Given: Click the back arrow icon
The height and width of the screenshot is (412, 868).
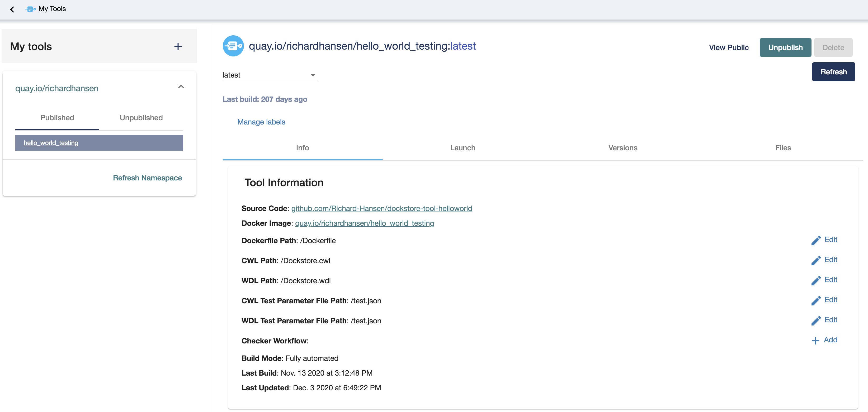Looking at the screenshot, I should click(x=12, y=9).
